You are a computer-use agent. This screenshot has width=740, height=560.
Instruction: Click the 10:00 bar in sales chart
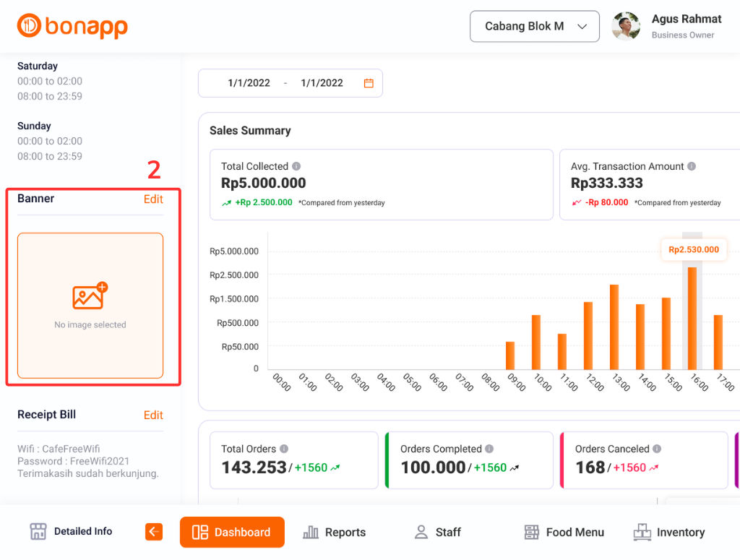click(536, 342)
